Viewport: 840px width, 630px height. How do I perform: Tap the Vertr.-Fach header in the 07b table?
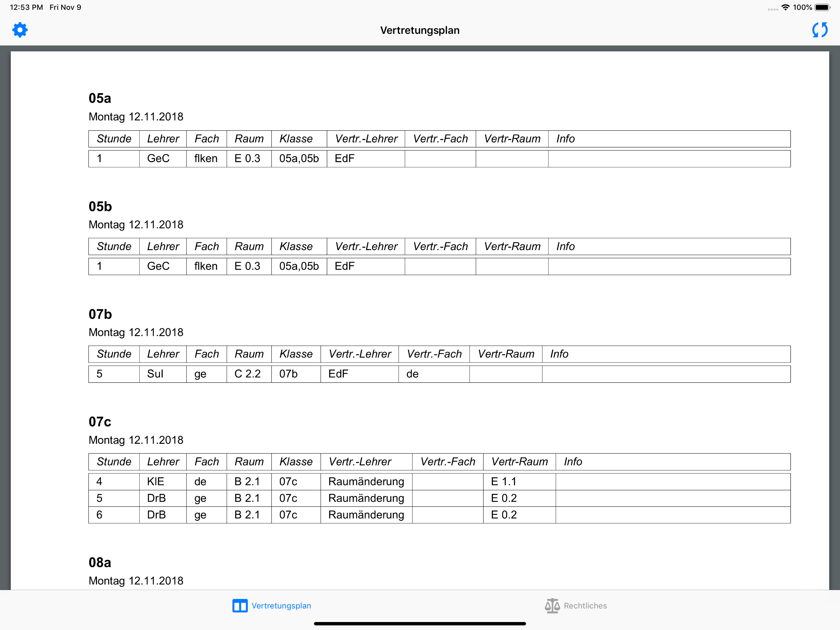click(x=434, y=354)
